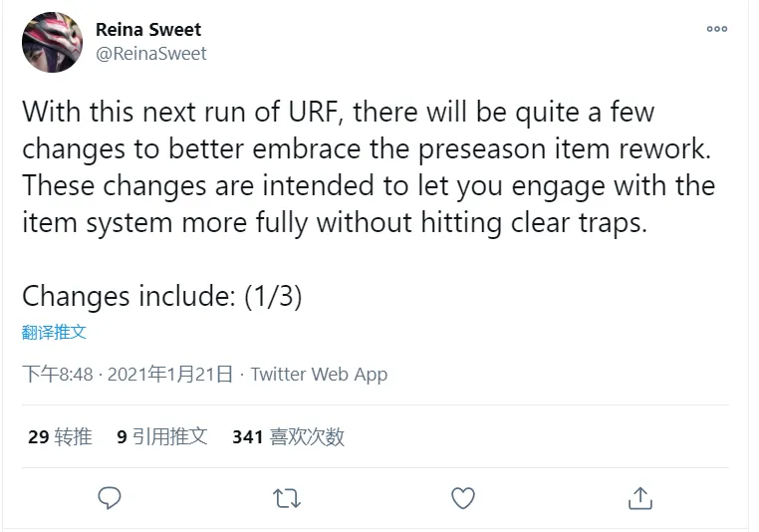Click Reina Sweet's profile avatar

(x=52, y=42)
